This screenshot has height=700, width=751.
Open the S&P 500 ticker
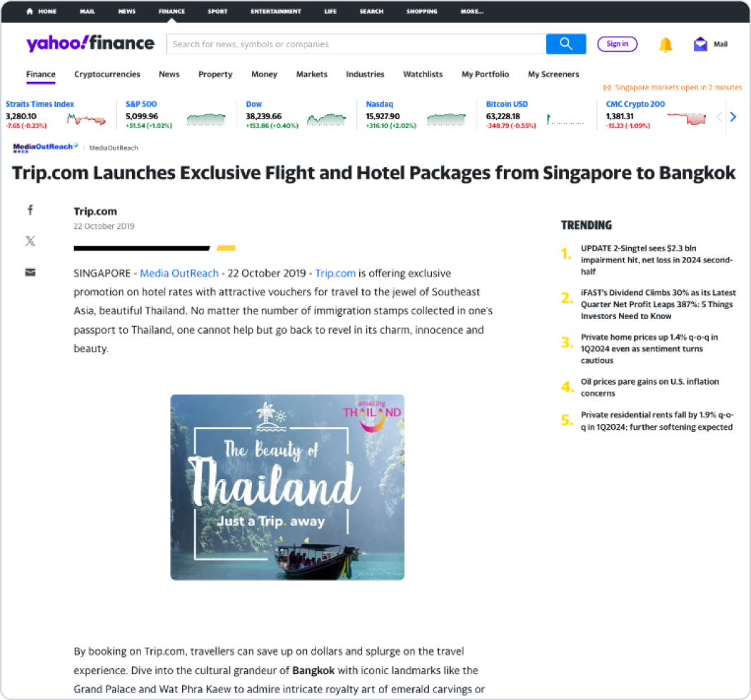point(141,104)
